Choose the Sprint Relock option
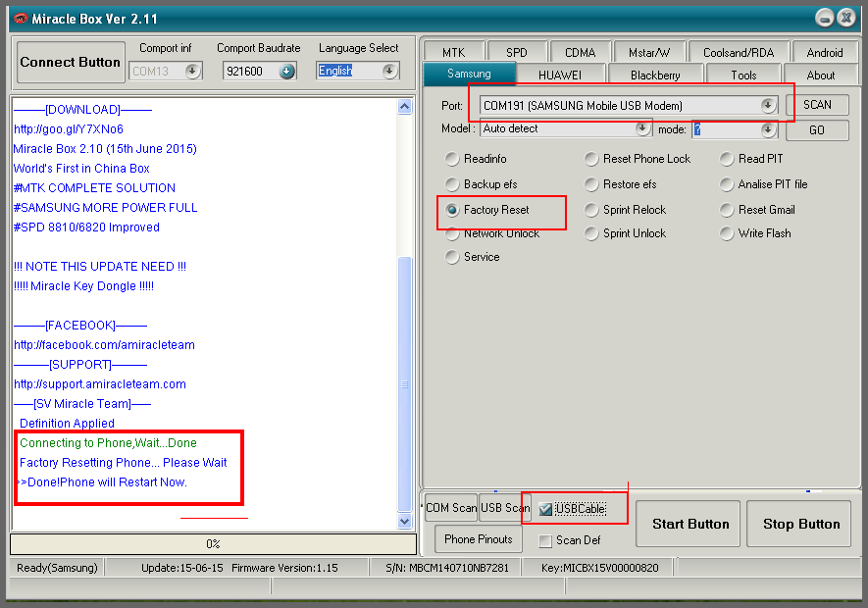The width and height of the screenshot is (868, 608). coord(591,210)
